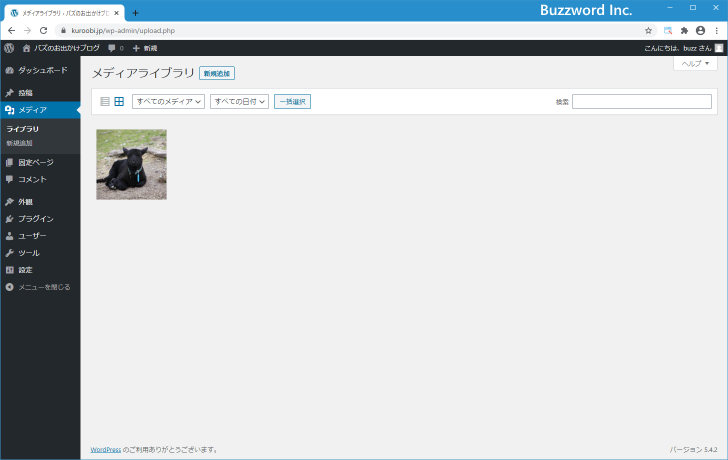Follow the WordPress footer link
The width and height of the screenshot is (728, 460).
click(105, 449)
